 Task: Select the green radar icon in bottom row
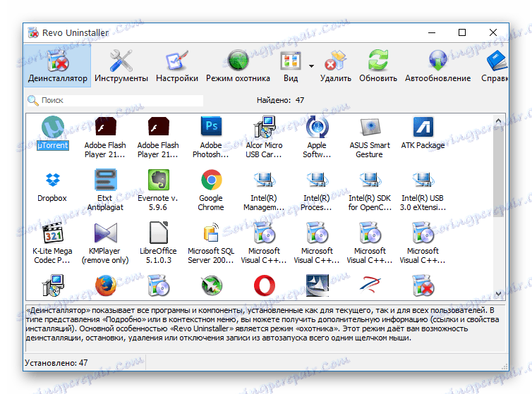pyautogui.click(x=212, y=285)
